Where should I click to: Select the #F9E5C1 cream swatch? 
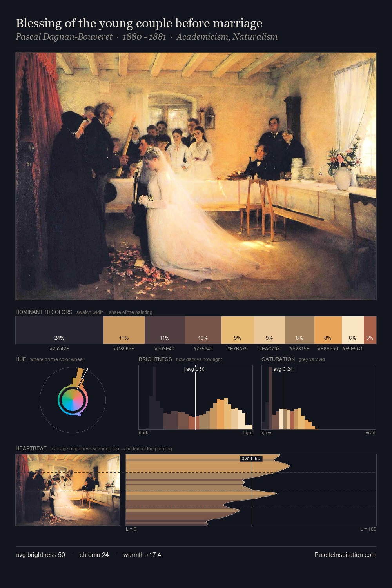pyautogui.click(x=353, y=330)
